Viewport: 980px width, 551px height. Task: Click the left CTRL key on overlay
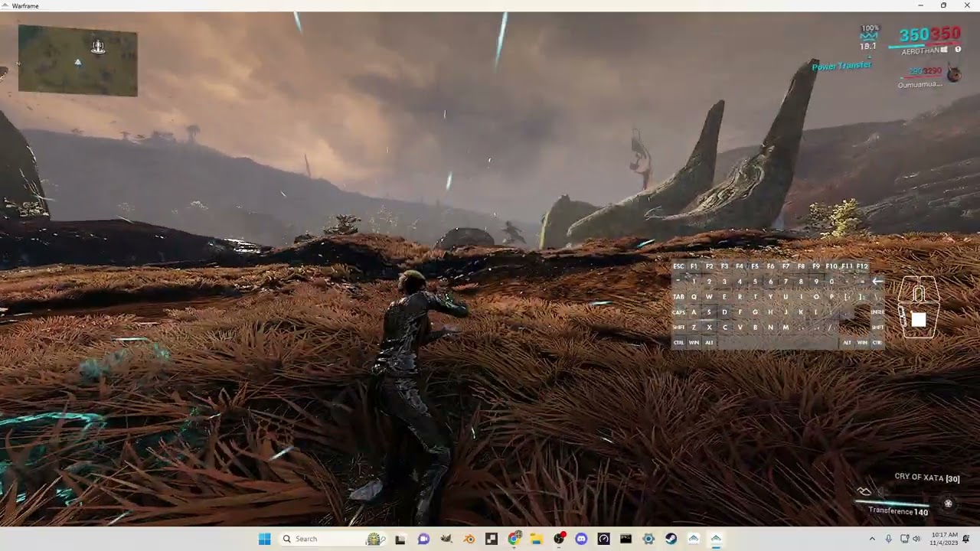click(678, 343)
